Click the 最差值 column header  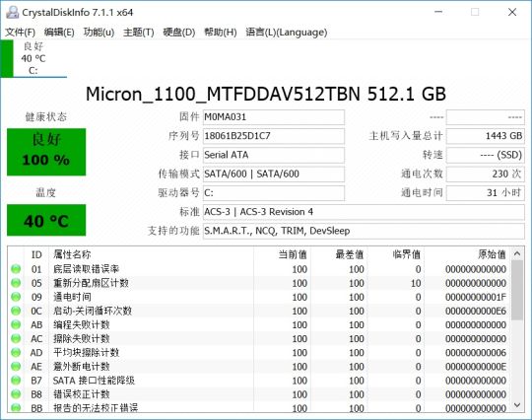pos(339,254)
